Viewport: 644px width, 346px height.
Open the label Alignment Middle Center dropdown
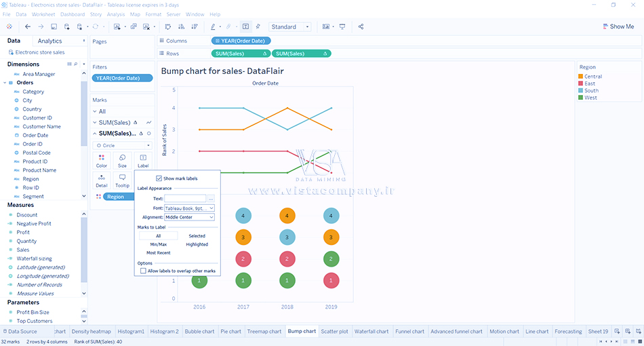tap(189, 217)
